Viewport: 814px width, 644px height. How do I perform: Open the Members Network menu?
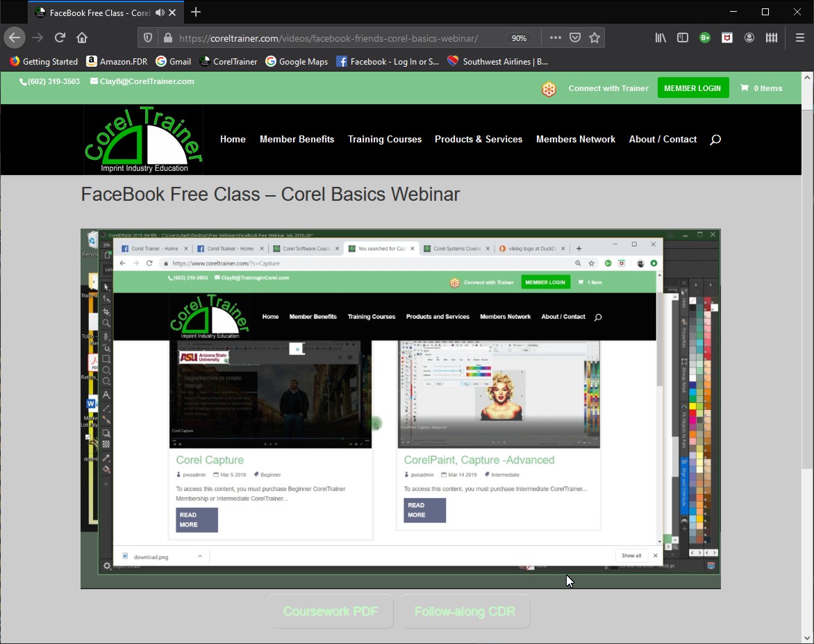576,139
